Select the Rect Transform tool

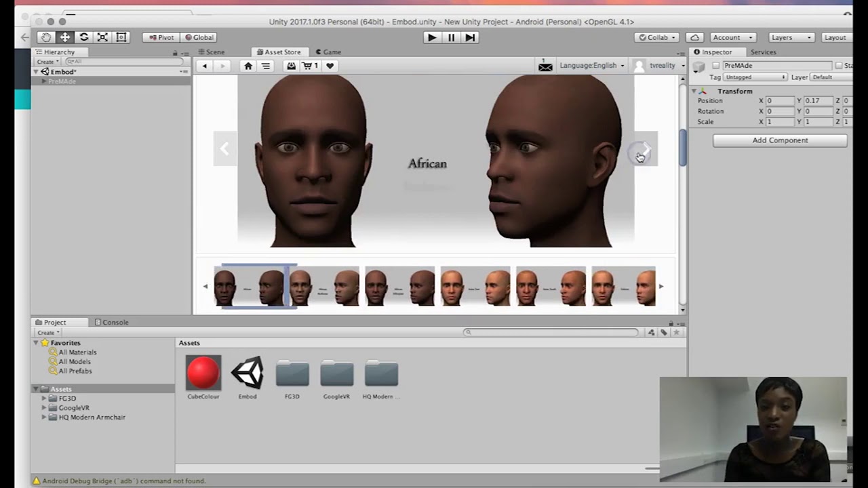point(121,37)
